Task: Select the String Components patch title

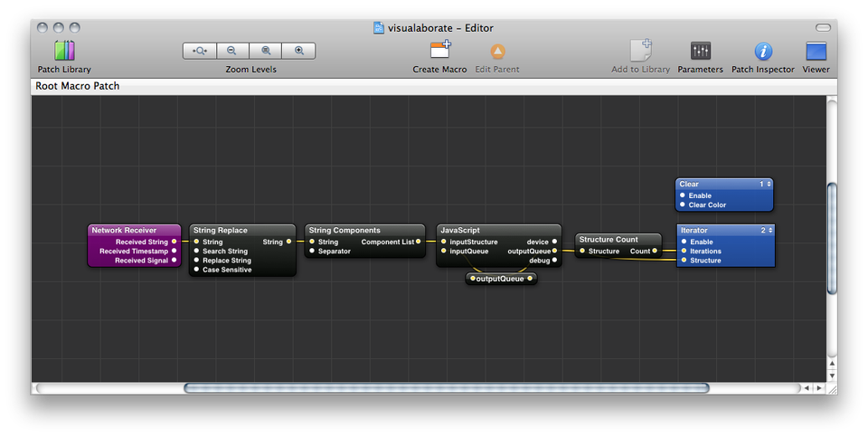Action: tap(344, 231)
